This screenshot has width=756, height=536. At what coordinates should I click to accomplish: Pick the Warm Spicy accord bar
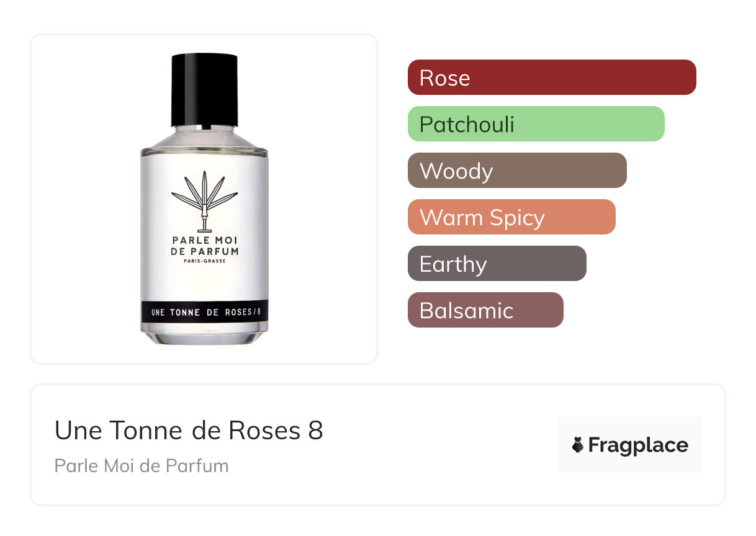[511, 217]
